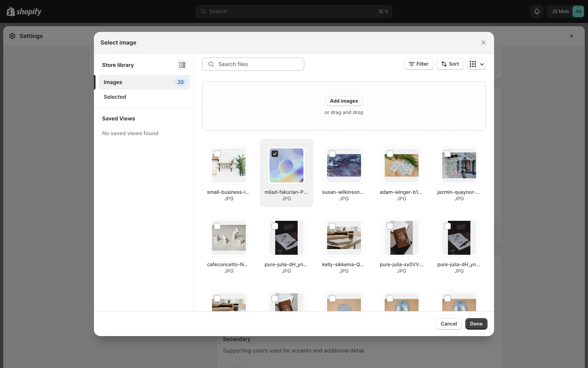Open the notifications bell

pos(537,11)
